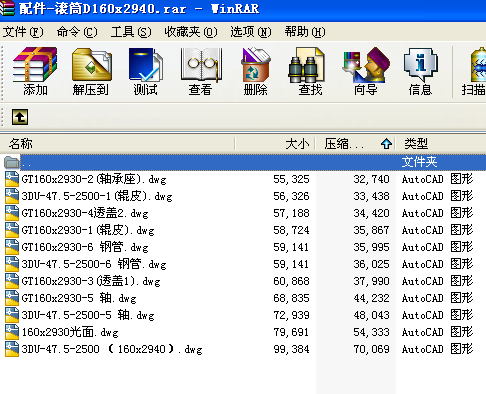This screenshot has height=394, width=486.
Task: Click the packed size value 70,069
Action: pos(371,349)
